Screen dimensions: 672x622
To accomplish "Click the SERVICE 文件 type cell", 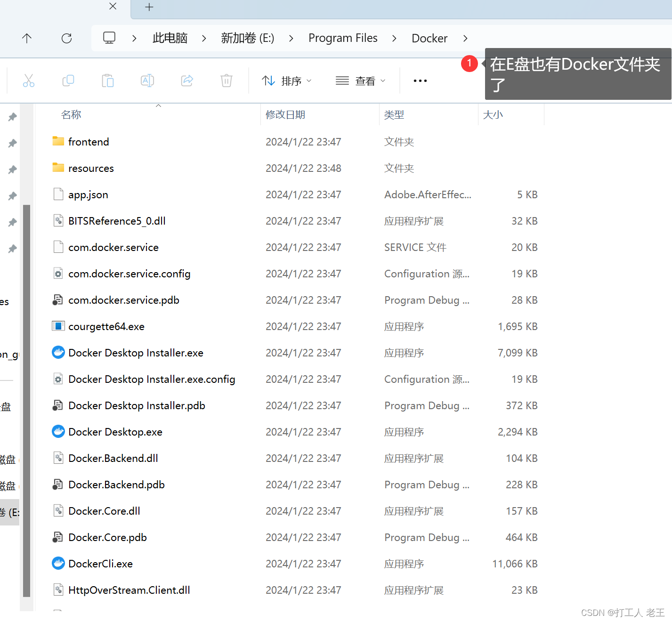I will (x=415, y=247).
